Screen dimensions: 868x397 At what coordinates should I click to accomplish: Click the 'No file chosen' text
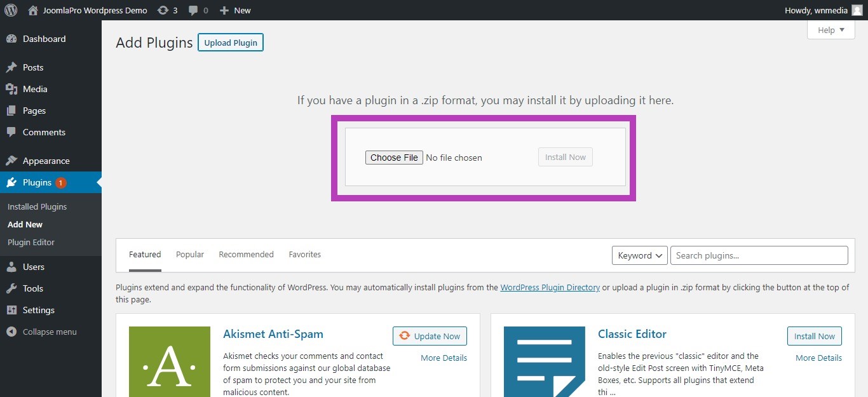(454, 158)
